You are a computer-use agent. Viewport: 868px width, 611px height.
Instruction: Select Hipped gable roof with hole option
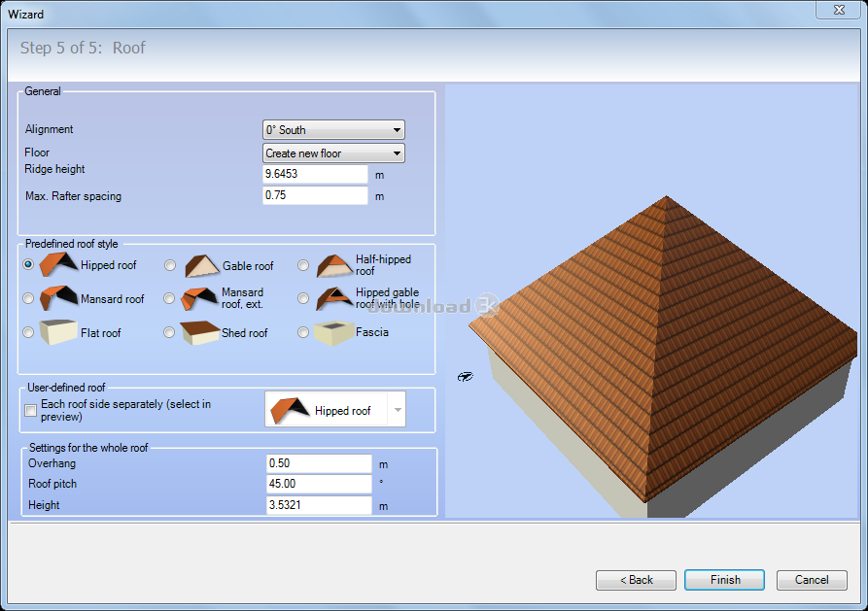tap(303, 299)
